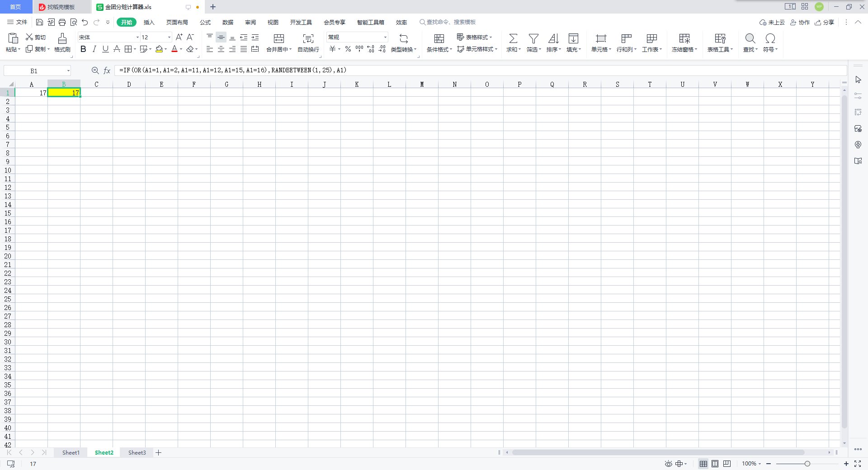Click the Find magnifier icon
This screenshot has height=470, width=868.
point(750,38)
